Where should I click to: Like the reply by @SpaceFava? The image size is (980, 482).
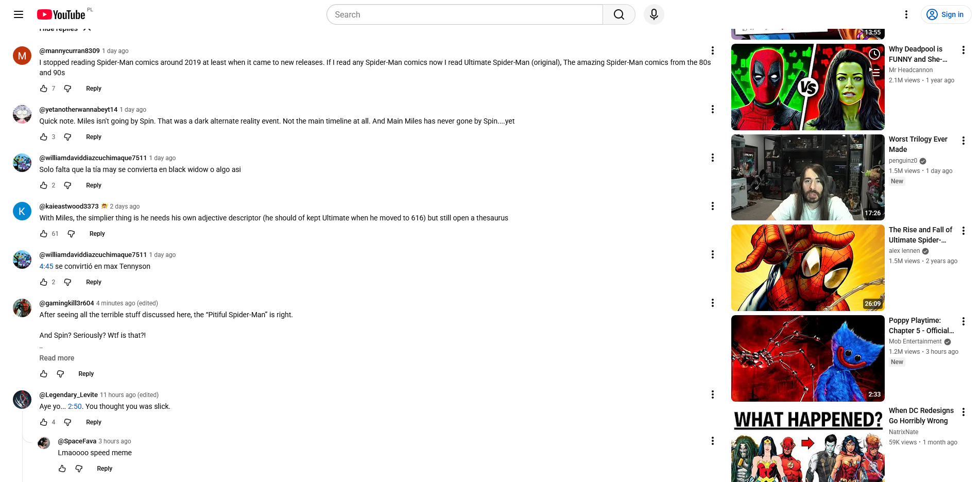pyautogui.click(x=62, y=469)
